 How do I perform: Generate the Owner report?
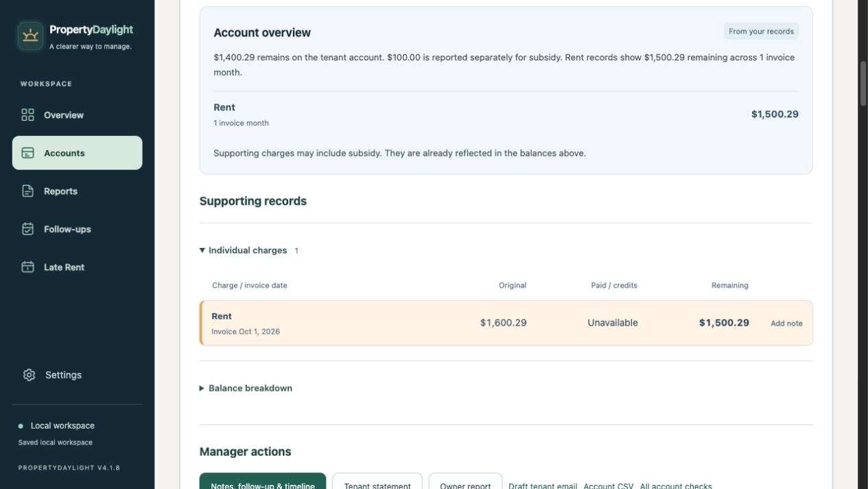[465, 481]
